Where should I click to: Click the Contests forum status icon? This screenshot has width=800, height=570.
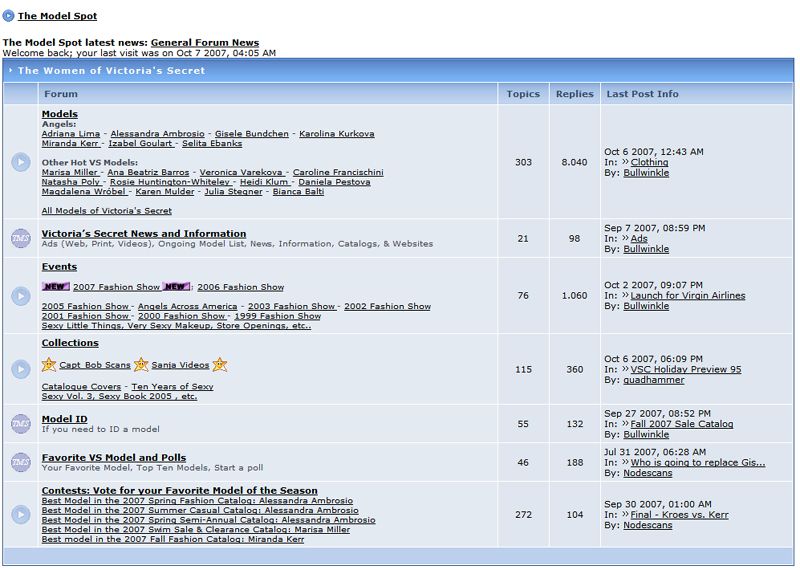[x=21, y=514]
